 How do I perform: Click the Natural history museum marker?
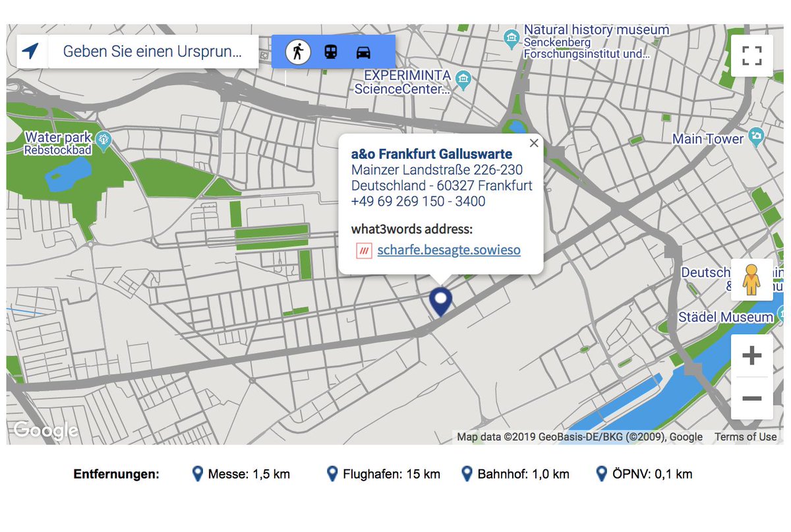click(x=512, y=39)
